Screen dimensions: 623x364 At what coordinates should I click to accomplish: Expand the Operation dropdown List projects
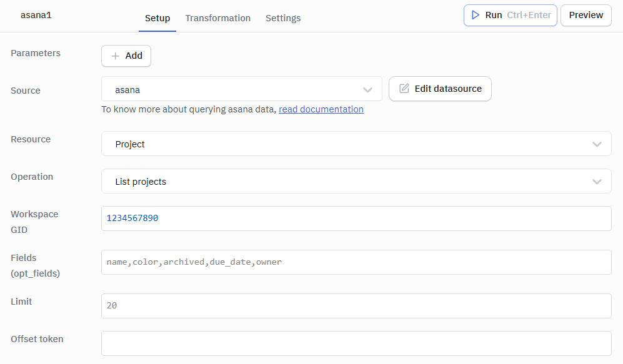tap(356, 182)
